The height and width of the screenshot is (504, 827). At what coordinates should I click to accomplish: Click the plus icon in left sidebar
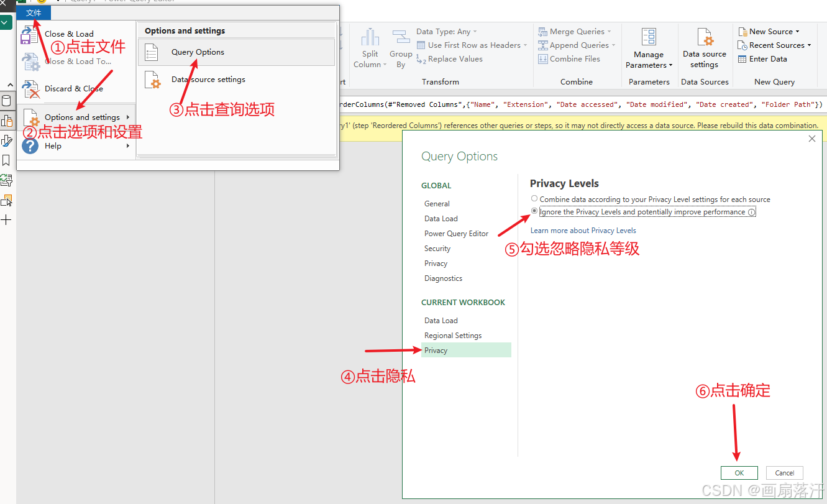click(x=6, y=220)
